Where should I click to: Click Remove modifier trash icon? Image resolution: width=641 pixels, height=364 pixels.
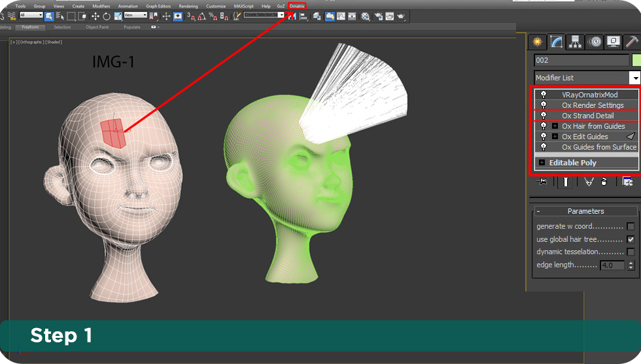tap(604, 182)
